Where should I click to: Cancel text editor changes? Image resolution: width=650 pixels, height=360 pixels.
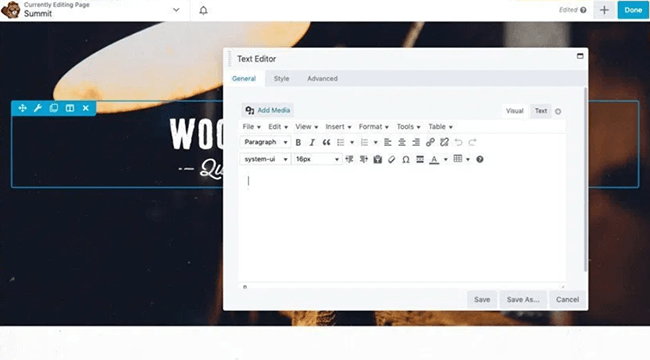click(567, 299)
